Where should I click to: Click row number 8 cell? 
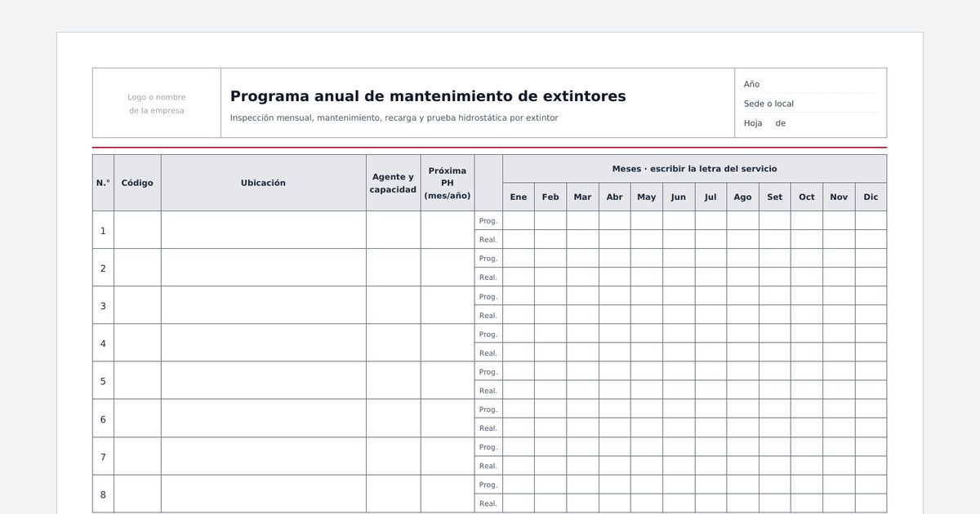click(x=103, y=494)
